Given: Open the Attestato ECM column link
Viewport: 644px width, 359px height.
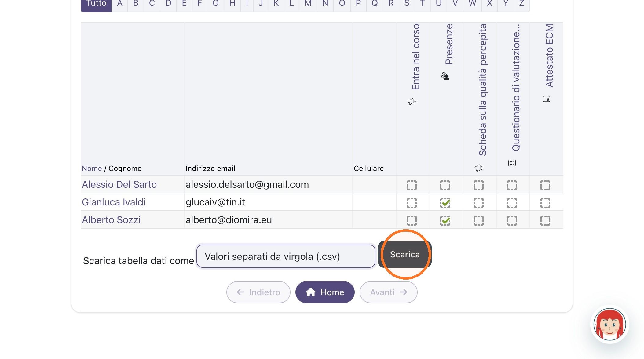Looking at the screenshot, I should click(549, 56).
